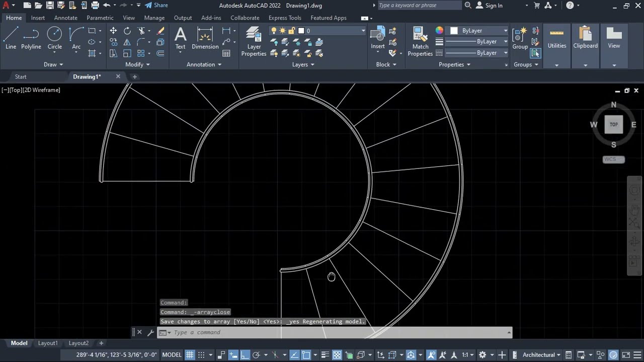Expand the Annotation panel

pos(204,64)
